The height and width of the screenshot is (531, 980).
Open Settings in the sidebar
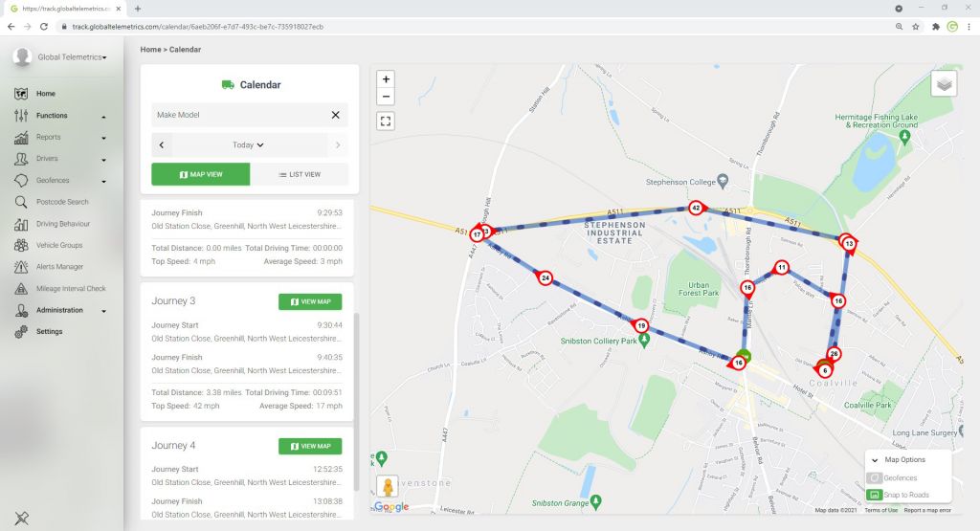point(49,332)
